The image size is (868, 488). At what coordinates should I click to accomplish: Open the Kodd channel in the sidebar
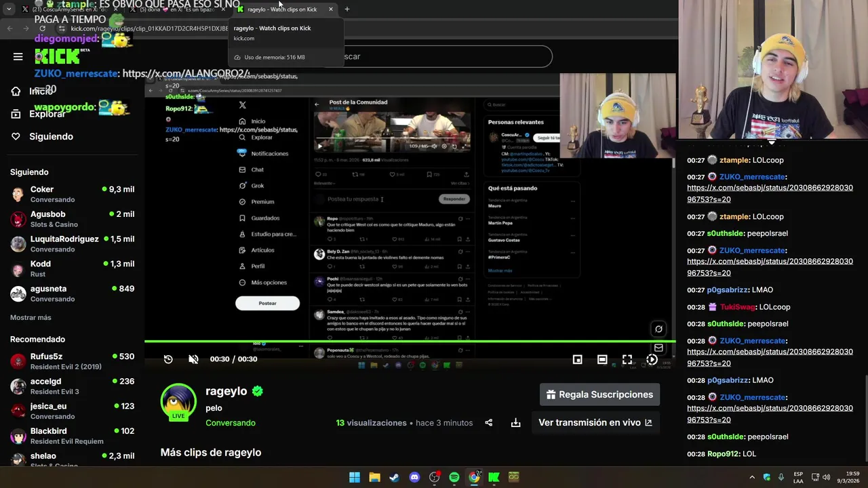click(72, 268)
